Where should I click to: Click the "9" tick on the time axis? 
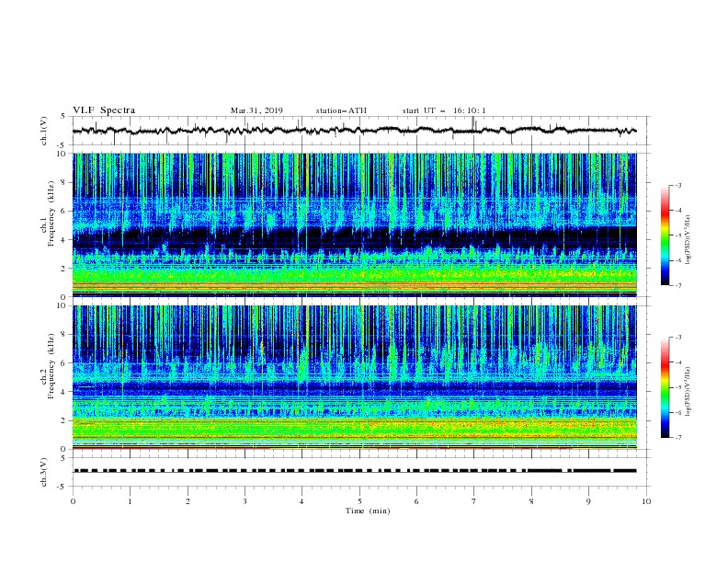588,501
